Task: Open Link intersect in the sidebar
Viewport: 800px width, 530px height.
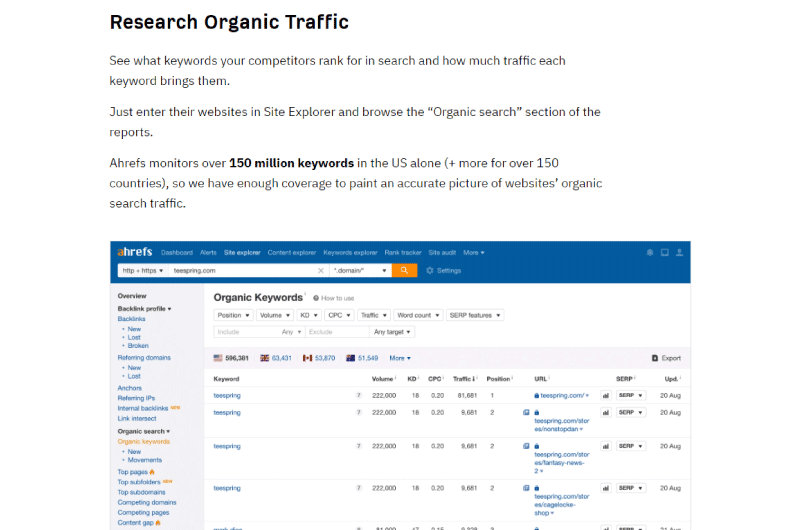Action: (x=137, y=419)
